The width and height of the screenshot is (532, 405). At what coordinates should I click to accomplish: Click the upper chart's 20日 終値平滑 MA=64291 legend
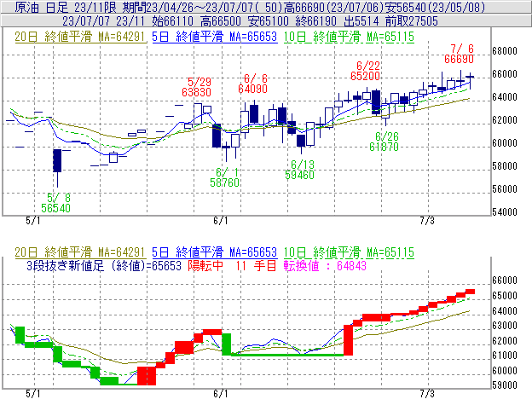point(80,37)
